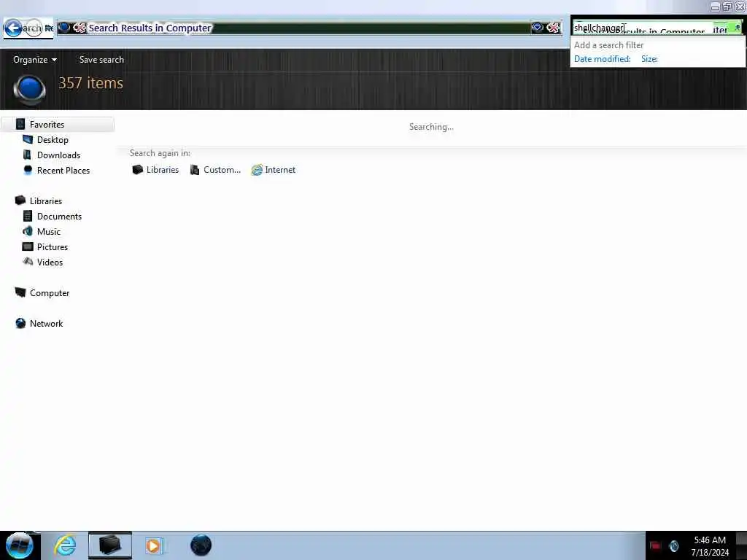The height and width of the screenshot is (560, 747).
Task: Click the address bar showing Search Results in Computer
Action: pos(309,28)
